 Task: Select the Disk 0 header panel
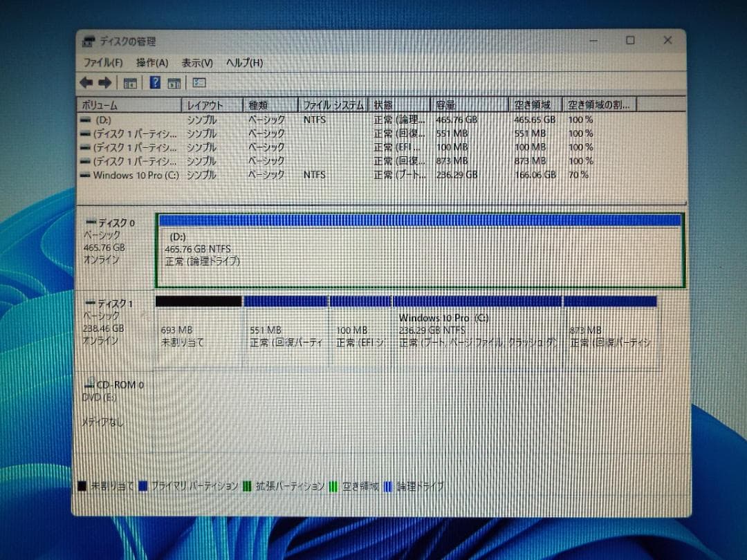point(114,242)
